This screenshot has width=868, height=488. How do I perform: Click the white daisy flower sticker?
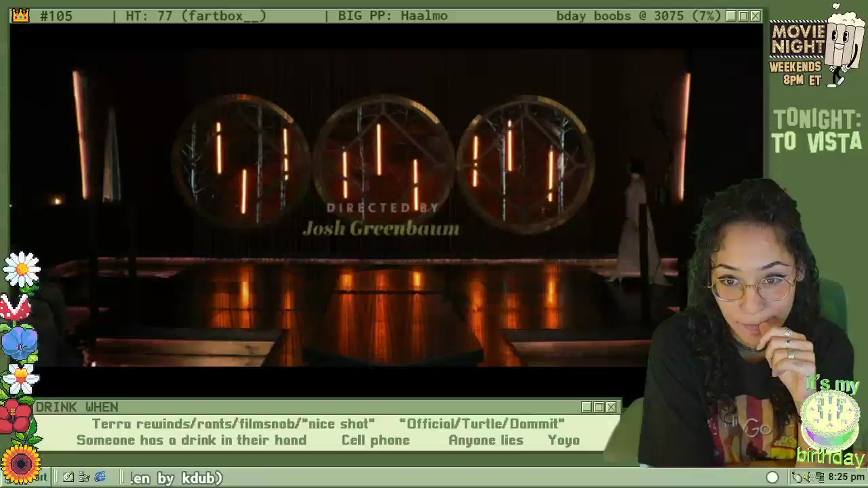pyautogui.click(x=22, y=269)
